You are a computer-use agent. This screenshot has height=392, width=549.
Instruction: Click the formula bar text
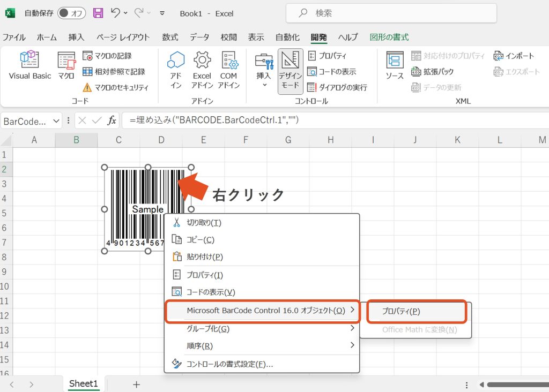tap(214, 120)
